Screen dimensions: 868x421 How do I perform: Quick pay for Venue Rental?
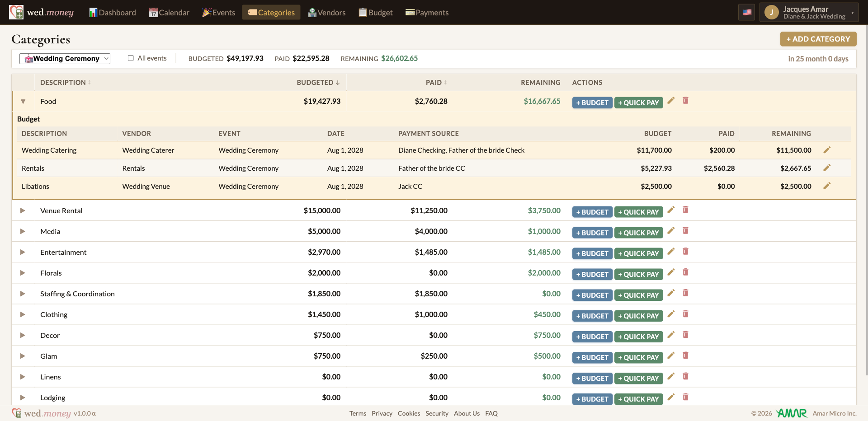[x=638, y=212]
